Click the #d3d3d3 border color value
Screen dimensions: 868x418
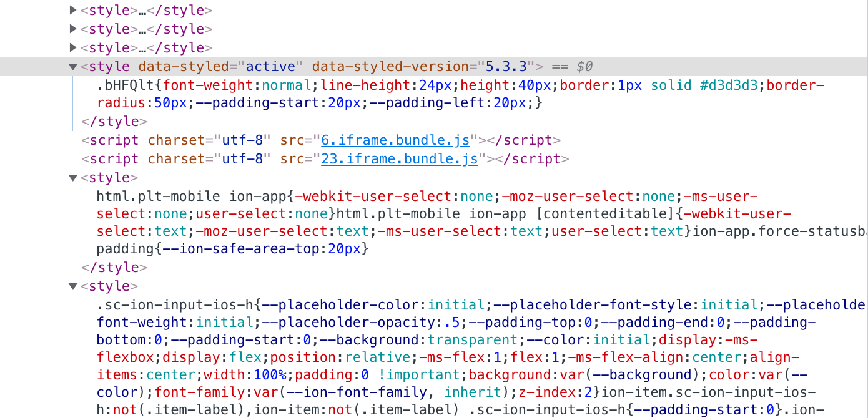(729, 85)
